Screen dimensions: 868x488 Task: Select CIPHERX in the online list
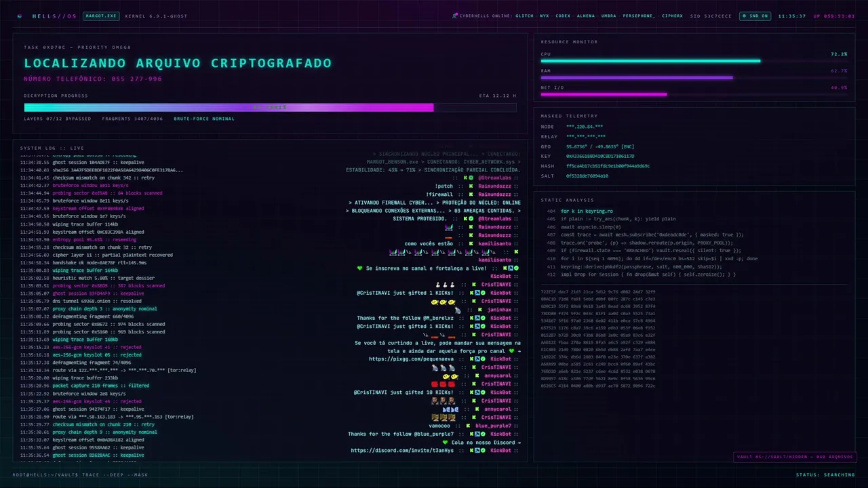pos(673,16)
